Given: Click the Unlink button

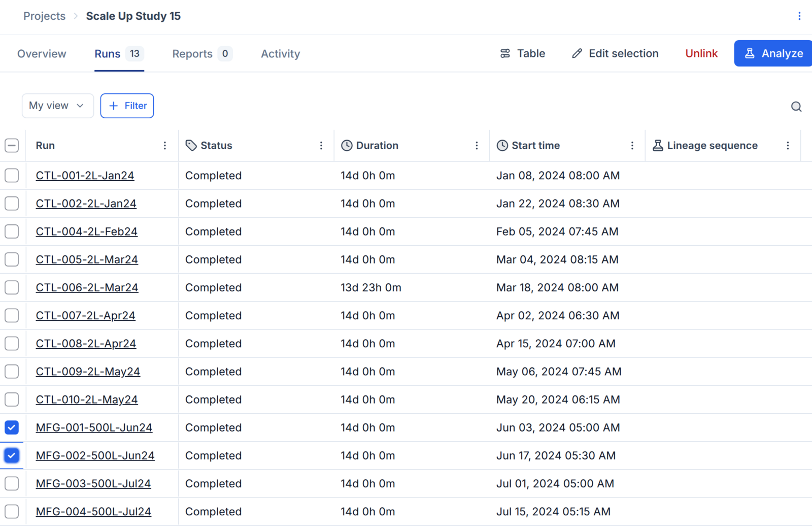Looking at the screenshot, I should [701, 53].
